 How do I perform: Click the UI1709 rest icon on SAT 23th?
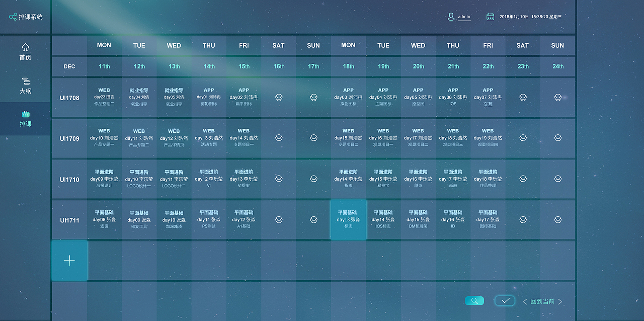pyautogui.click(x=523, y=138)
